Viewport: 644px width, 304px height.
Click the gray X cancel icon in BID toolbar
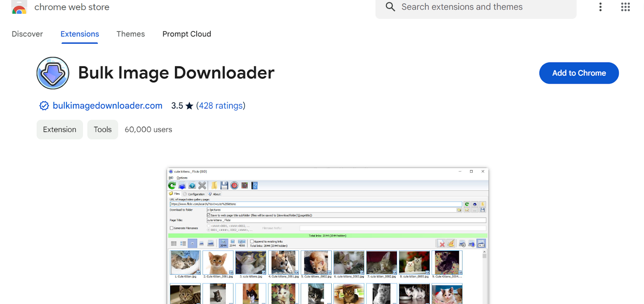pos(202,185)
